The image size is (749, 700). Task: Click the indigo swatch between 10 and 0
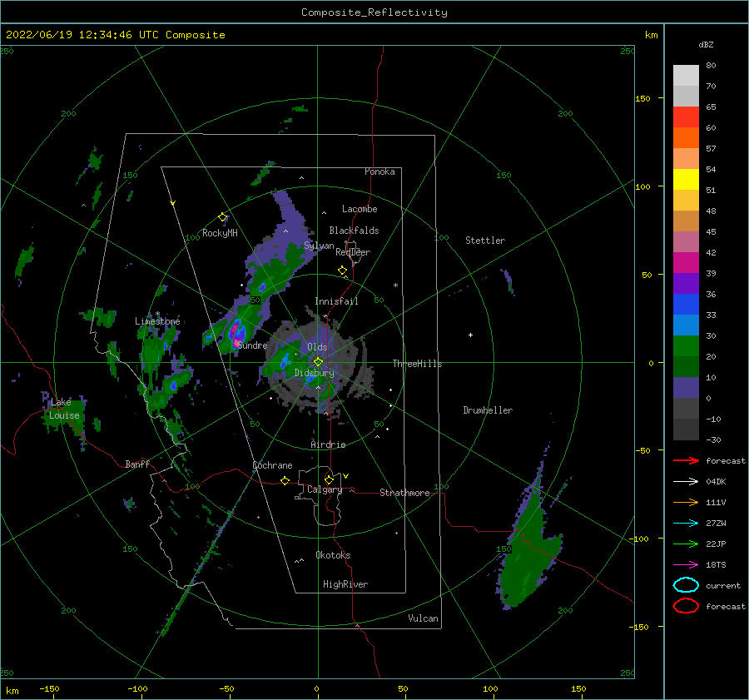coord(686,388)
